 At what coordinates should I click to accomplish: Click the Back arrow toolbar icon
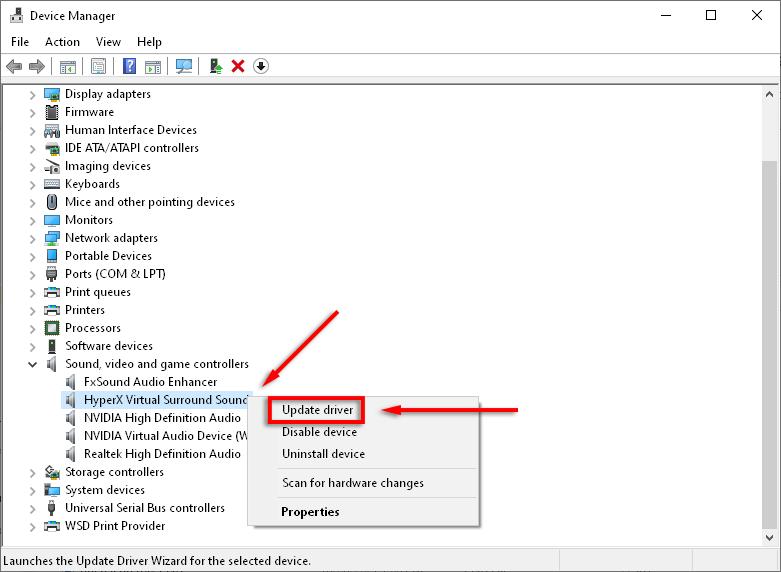coord(14,66)
